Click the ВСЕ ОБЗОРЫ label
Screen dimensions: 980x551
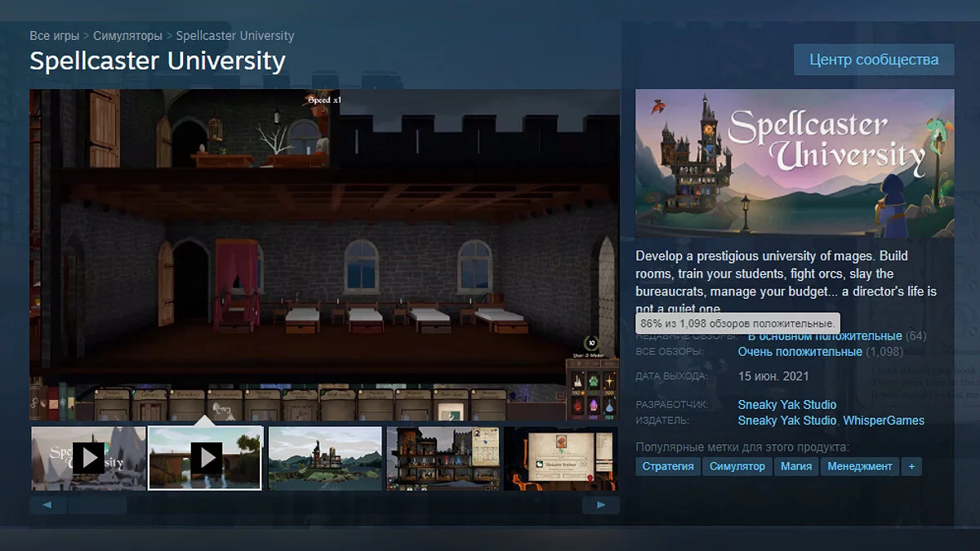pyautogui.click(x=670, y=352)
